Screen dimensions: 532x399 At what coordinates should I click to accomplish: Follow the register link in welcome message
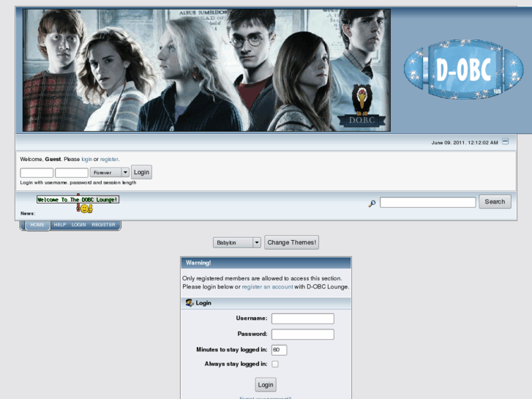point(109,160)
